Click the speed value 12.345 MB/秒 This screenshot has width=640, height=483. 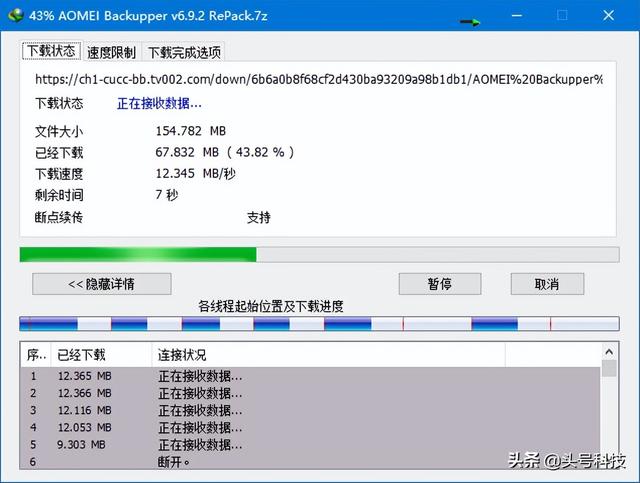point(195,174)
